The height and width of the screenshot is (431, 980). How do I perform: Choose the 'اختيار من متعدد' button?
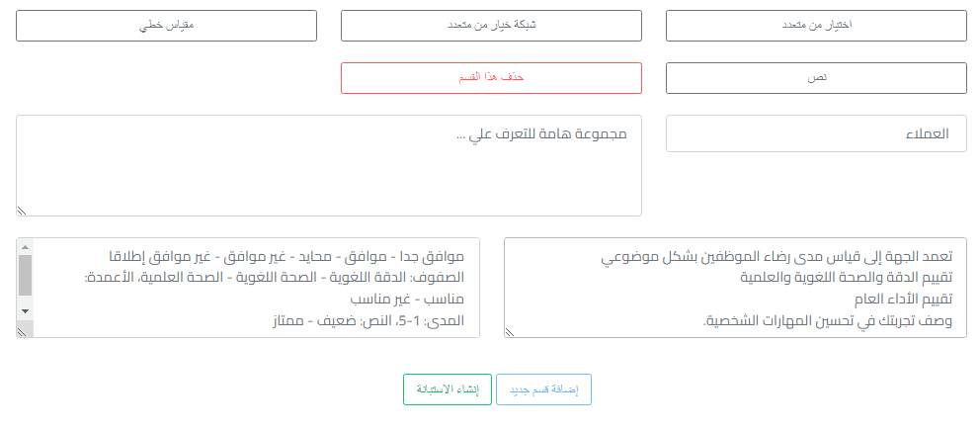pyautogui.click(x=816, y=26)
